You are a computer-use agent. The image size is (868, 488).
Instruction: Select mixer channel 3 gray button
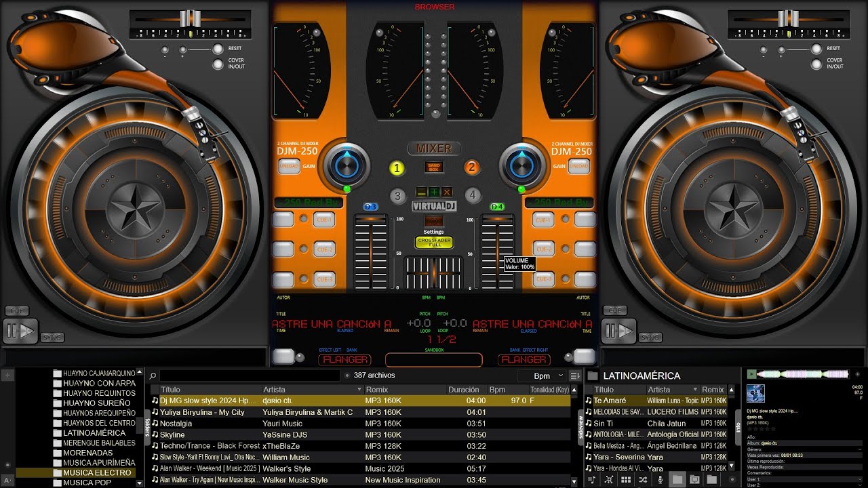click(x=397, y=196)
